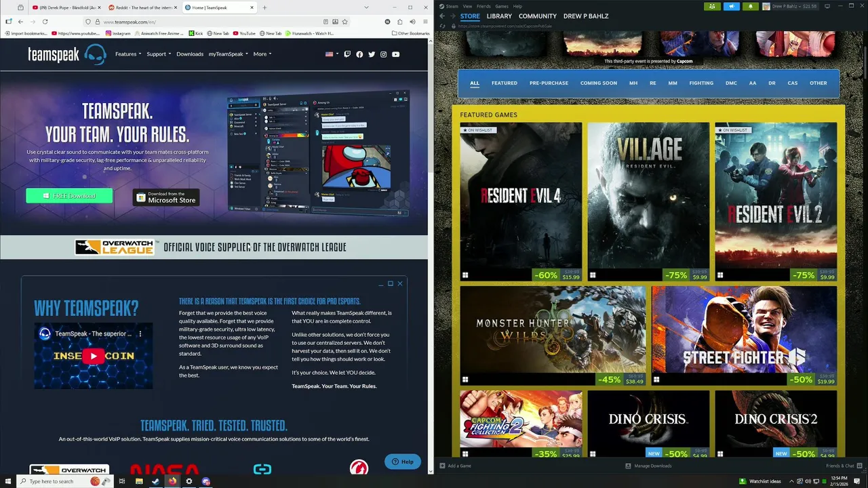
Task: Click Steam green friends activity button
Action: click(x=712, y=6)
